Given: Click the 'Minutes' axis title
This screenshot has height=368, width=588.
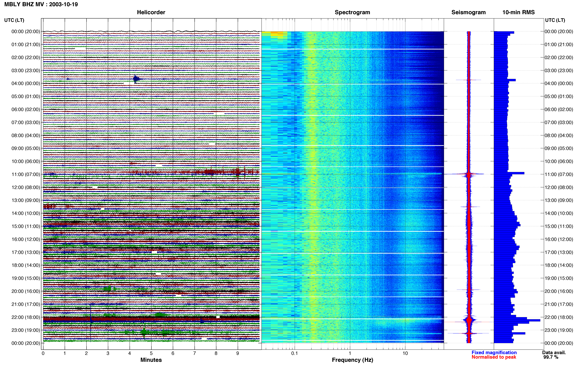Looking at the screenshot, I should point(151,360).
